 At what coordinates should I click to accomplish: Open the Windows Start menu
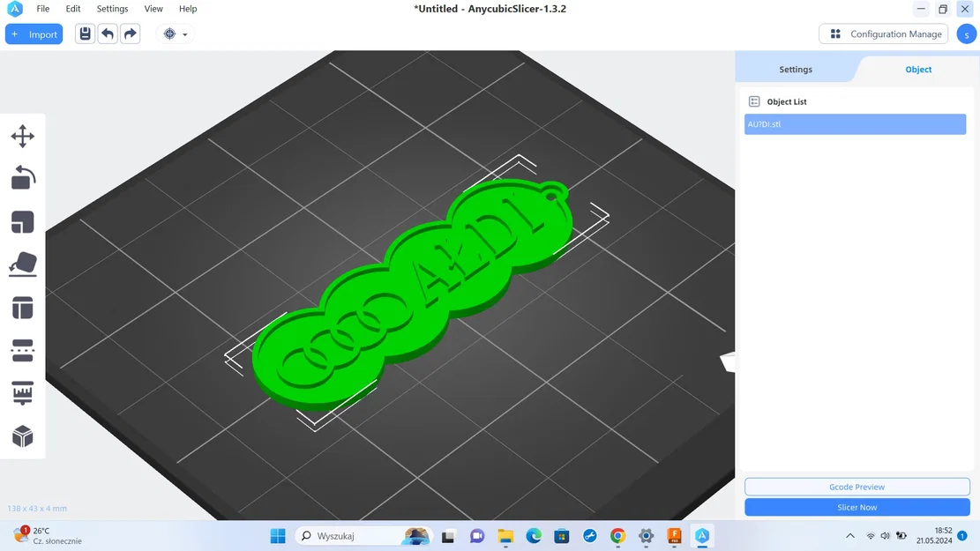coord(278,536)
